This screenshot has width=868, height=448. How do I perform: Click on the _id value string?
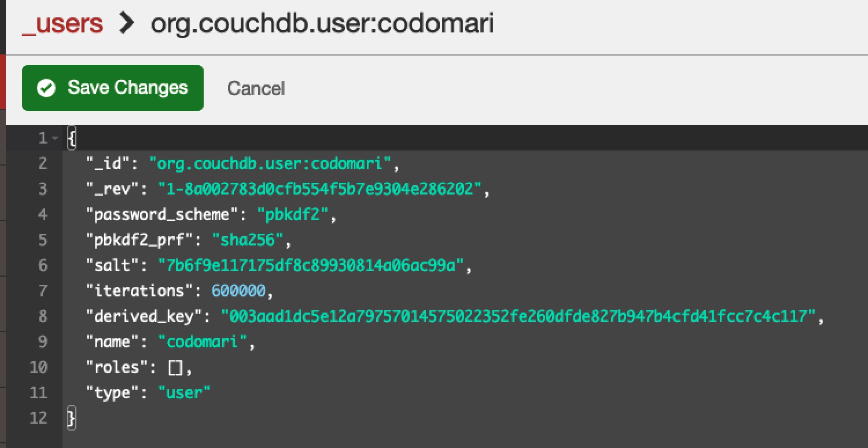click(270, 163)
